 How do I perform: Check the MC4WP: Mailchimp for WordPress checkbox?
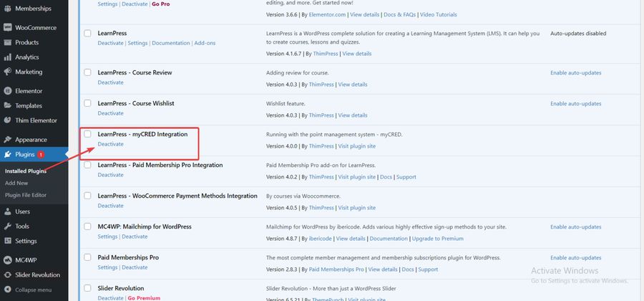(87, 226)
